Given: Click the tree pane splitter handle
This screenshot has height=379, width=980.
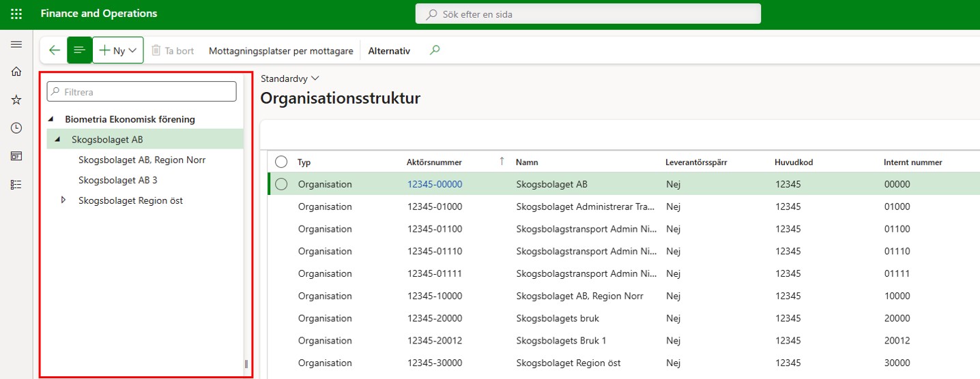Looking at the screenshot, I should [x=246, y=364].
